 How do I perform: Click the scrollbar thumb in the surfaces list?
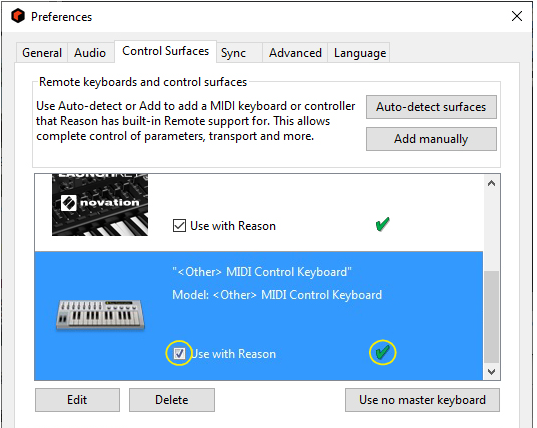pyautogui.click(x=491, y=317)
